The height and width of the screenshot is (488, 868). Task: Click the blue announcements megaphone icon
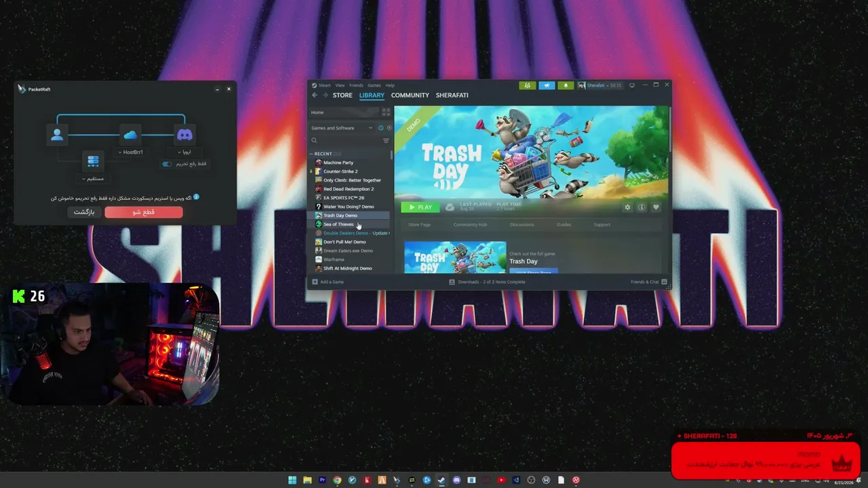pos(547,85)
